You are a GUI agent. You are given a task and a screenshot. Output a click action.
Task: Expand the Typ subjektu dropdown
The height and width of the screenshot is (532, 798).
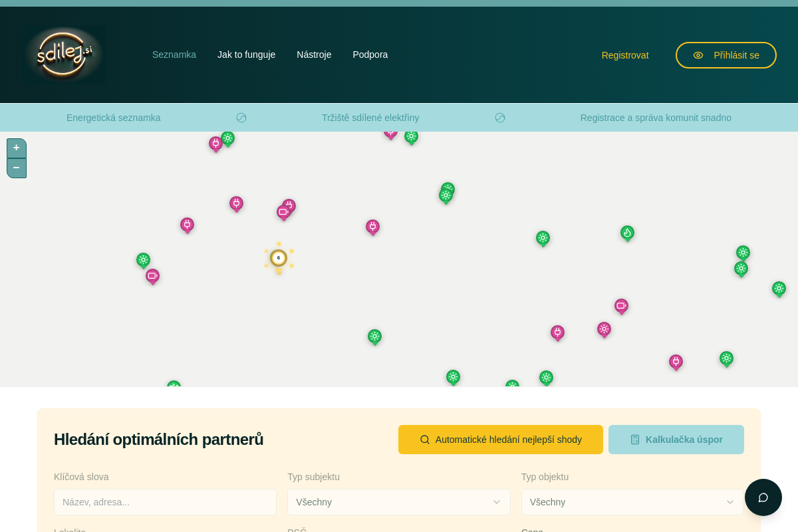pos(398,502)
